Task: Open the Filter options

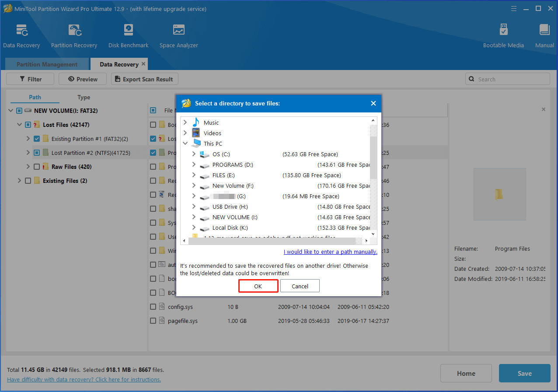Action: (30, 79)
